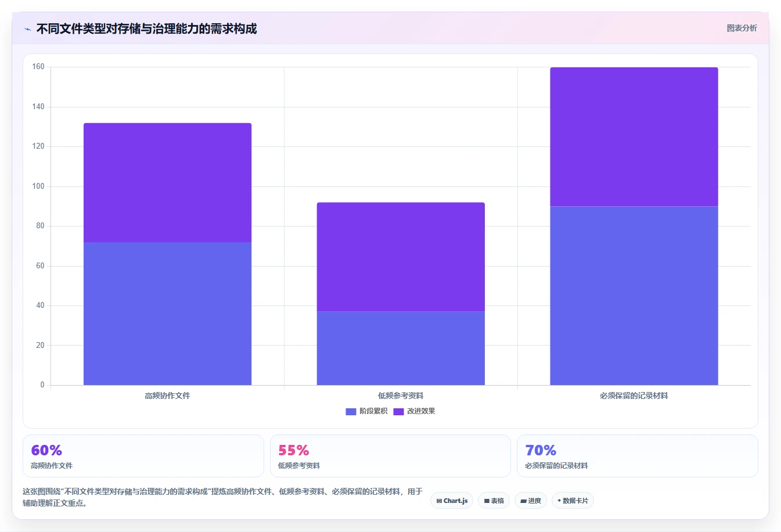Image resolution: width=781 pixels, height=532 pixels.
Task: Click the 低频参考资料 purple bar segment
Action: (401, 257)
